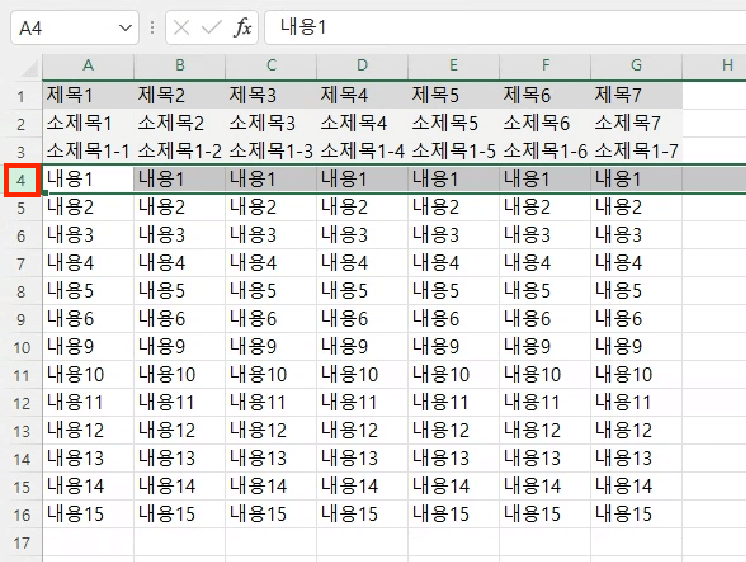Click cell A16 containing 내용15
Image resolution: width=746 pixels, height=562 pixels.
88,514
